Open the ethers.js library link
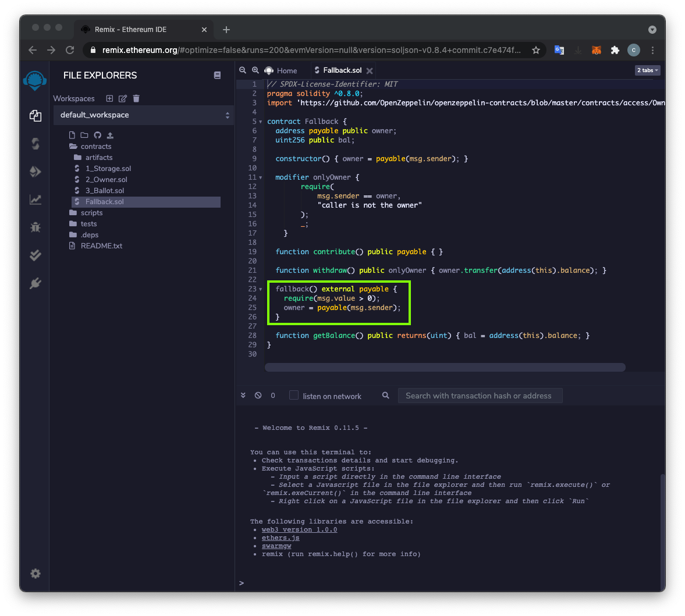 [281, 538]
